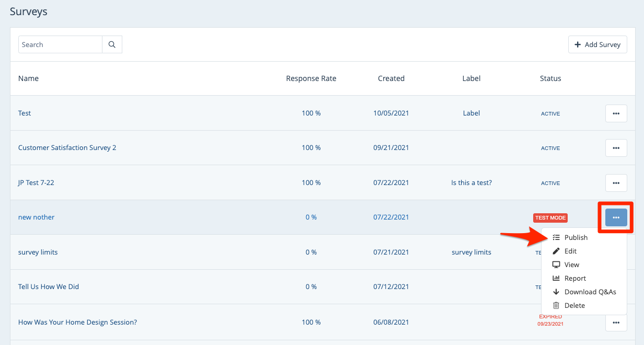
Task: Close the actions menu for new nother
Action: tap(616, 217)
